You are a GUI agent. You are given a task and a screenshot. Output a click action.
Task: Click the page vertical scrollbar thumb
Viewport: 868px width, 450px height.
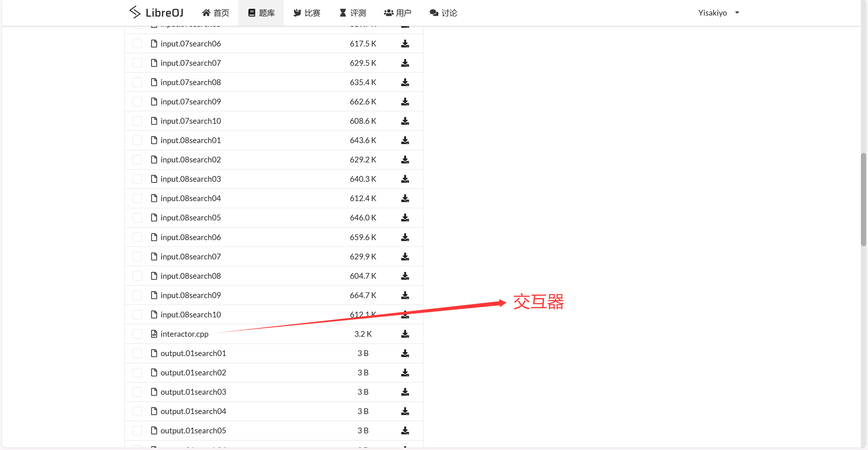[x=863, y=199]
